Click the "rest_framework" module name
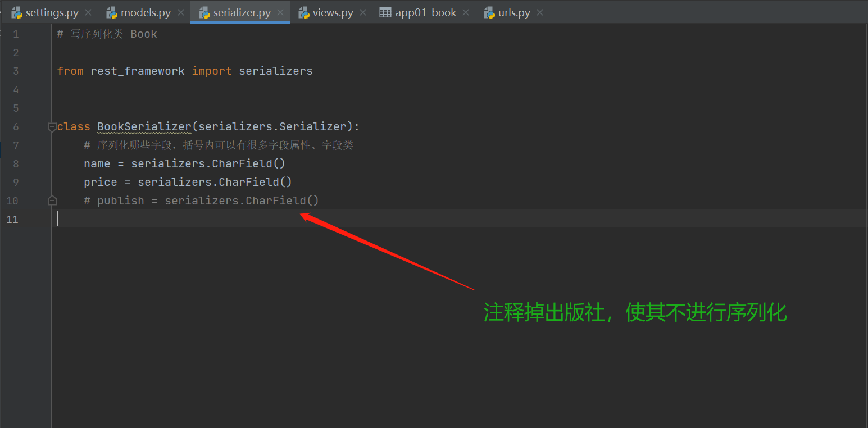Viewport: 868px width, 428px height. 138,71
